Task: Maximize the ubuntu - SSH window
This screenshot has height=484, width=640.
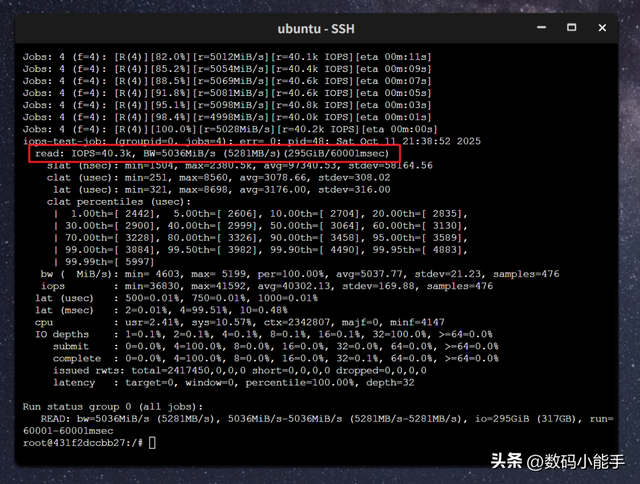Action: [571, 28]
